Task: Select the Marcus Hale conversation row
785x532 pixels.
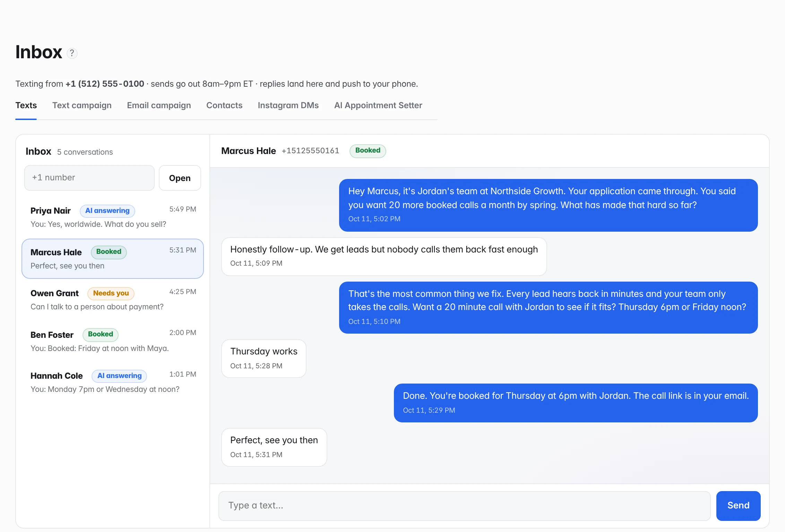Action: click(113, 259)
